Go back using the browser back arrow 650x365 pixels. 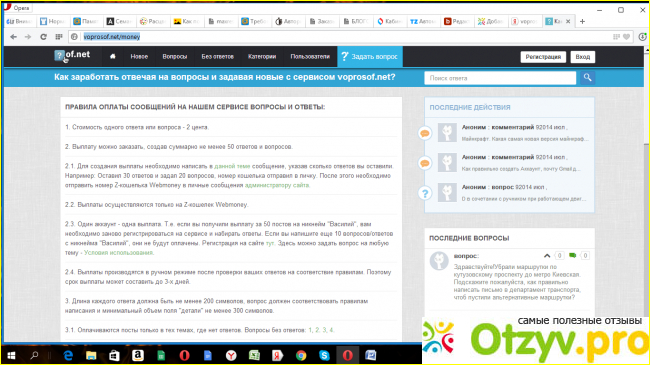coord(13,37)
